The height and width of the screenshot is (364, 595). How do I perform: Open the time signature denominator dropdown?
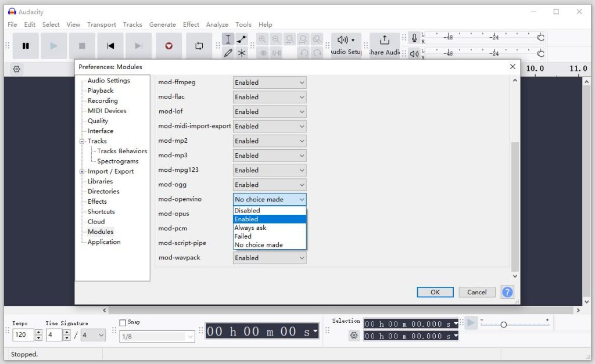coord(94,335)
